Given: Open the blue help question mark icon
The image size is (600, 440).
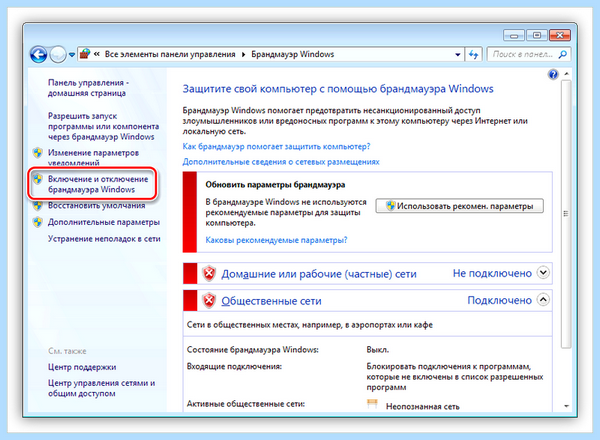Looking at the screenshot, I should click(553, 74).
